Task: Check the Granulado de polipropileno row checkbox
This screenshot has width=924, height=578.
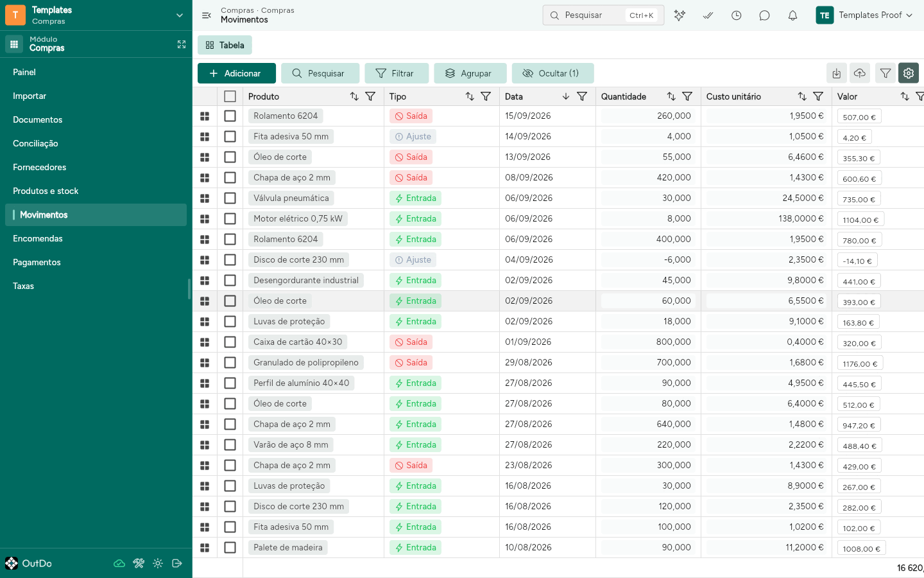Action: click(x=230, y=363)
